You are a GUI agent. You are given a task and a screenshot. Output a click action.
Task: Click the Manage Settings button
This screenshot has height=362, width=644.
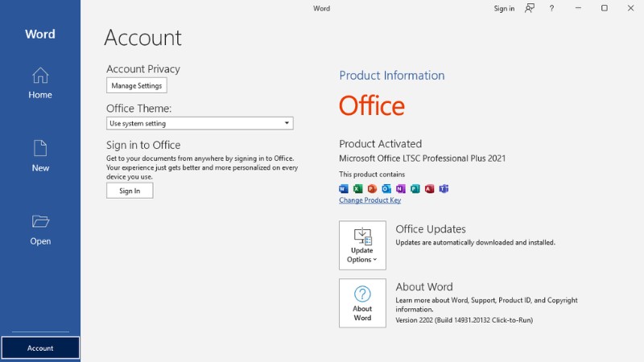137,85
